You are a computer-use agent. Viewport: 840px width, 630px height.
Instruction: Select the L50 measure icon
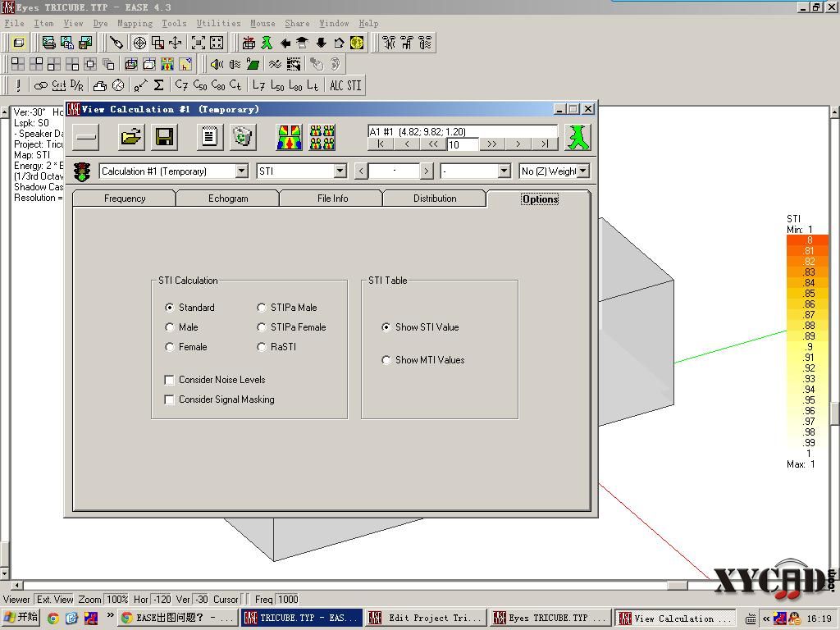(277, 85)
